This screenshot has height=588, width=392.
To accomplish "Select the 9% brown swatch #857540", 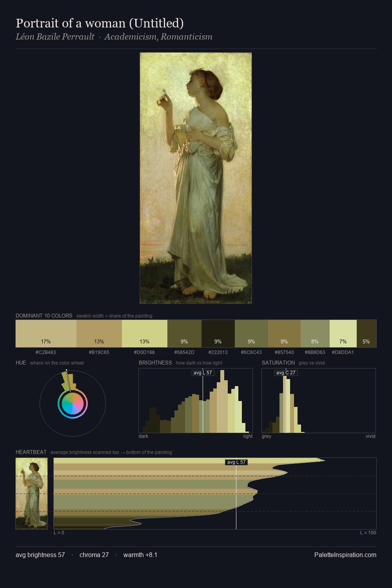I will (x=284, y=334).
